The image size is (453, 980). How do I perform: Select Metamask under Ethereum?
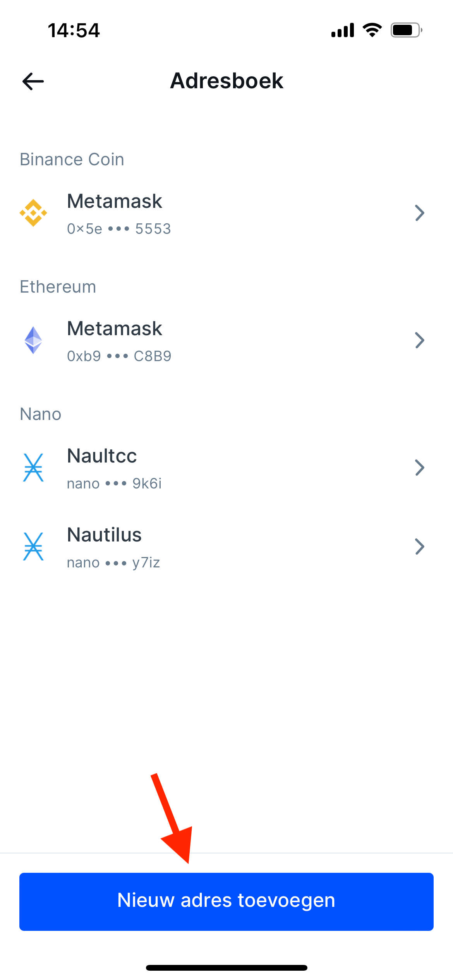(114, 329)
